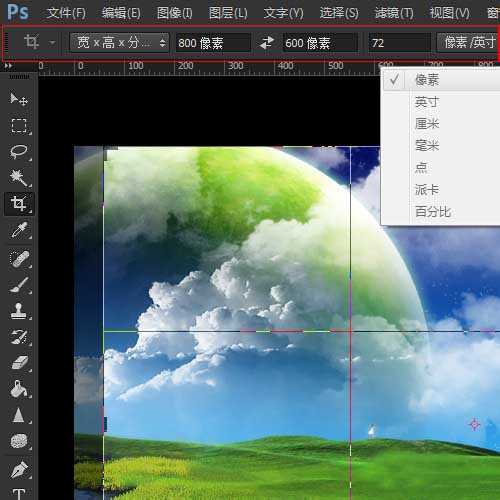Open the 像素/英寸 resolution unit dropdown
The width and height of the screenshot is (500, 500).
pyautogui.click(x=468, y=43)
